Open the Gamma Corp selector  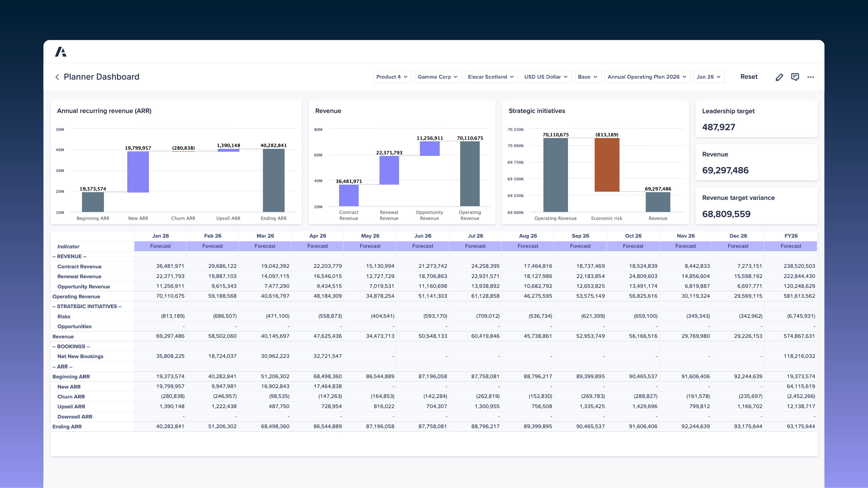(x=438, y=77)
